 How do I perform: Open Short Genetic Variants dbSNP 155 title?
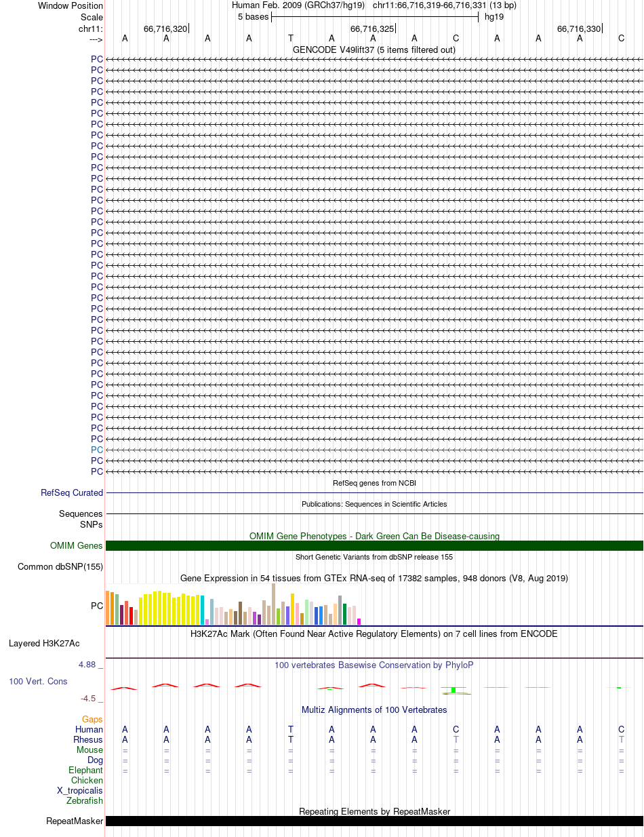374,557
